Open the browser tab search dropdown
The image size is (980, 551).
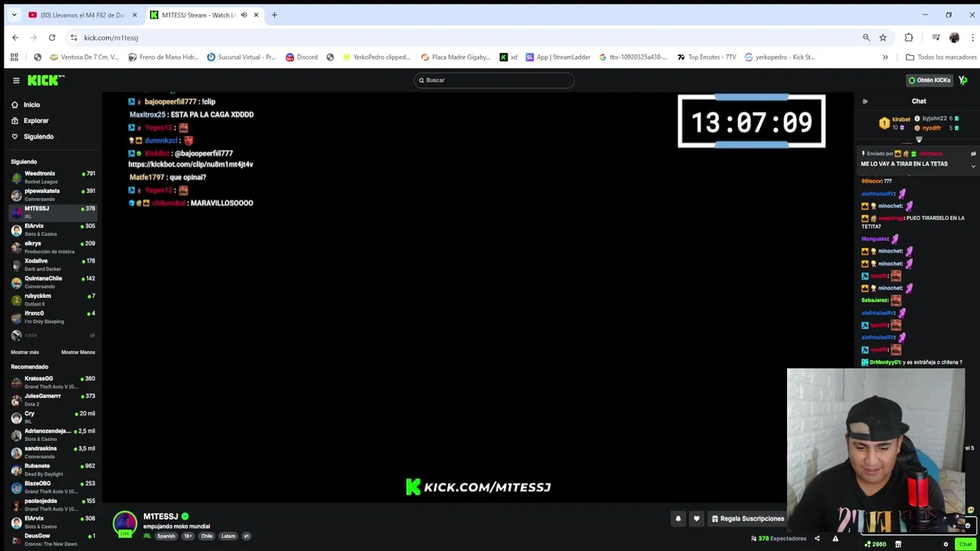click(14, 15)
